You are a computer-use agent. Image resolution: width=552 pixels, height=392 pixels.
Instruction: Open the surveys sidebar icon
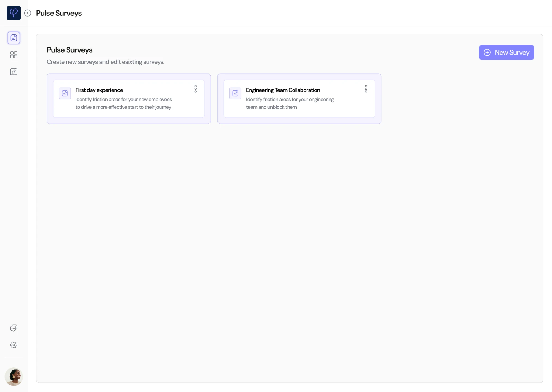click(x=14, y=38)
